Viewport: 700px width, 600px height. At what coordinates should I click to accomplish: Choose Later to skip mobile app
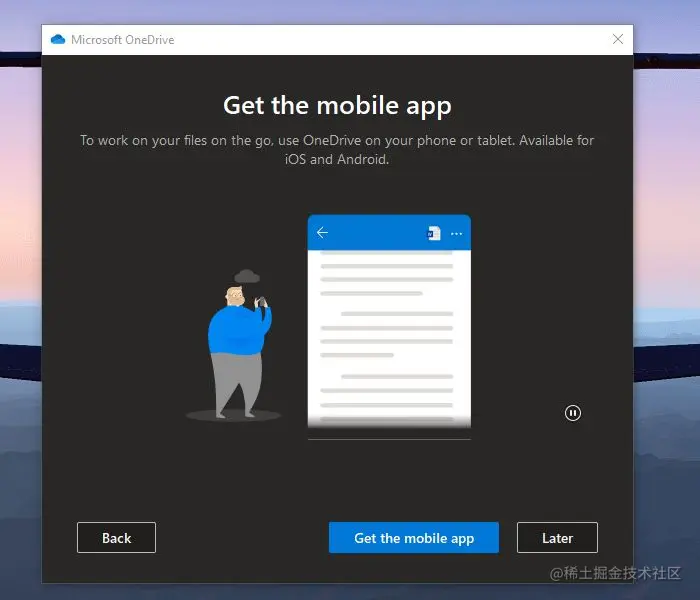click(557, 538)
